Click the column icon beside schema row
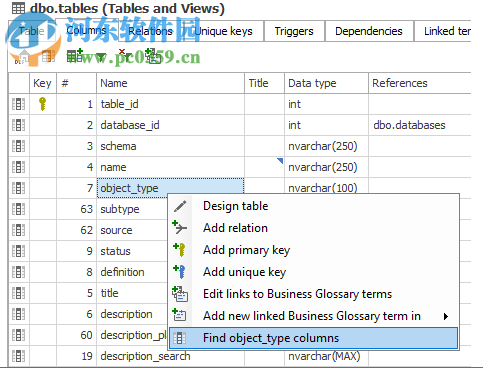 click(18, 146)
